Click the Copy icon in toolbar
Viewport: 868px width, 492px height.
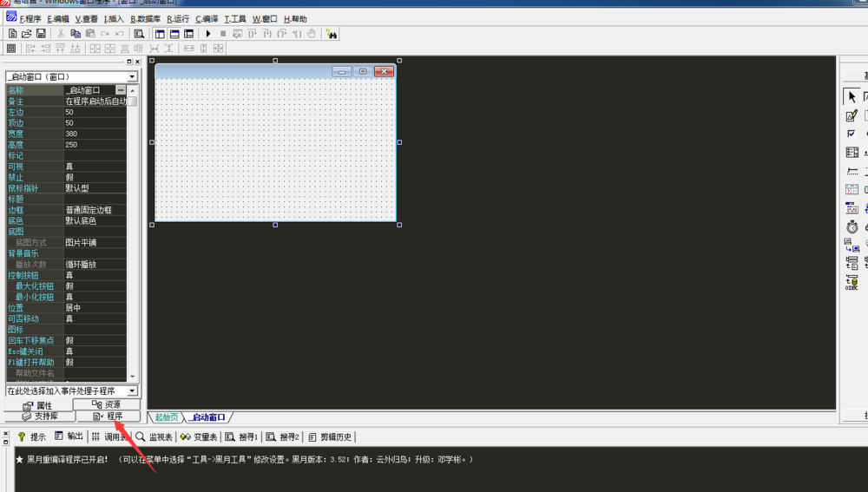(x=76, y=34)
